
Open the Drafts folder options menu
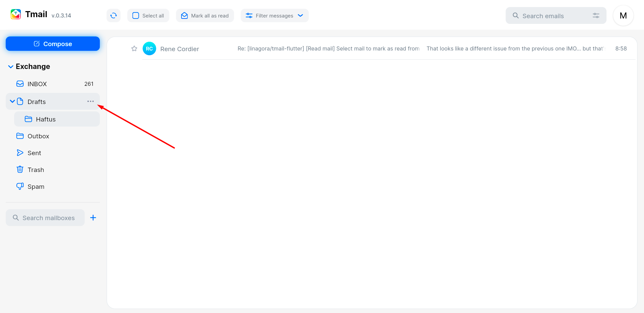point(90,101)
